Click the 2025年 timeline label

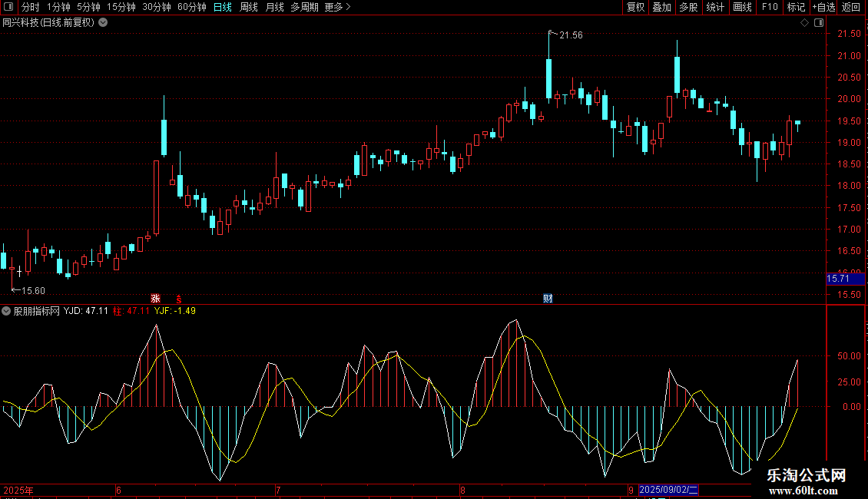point(18,490)
